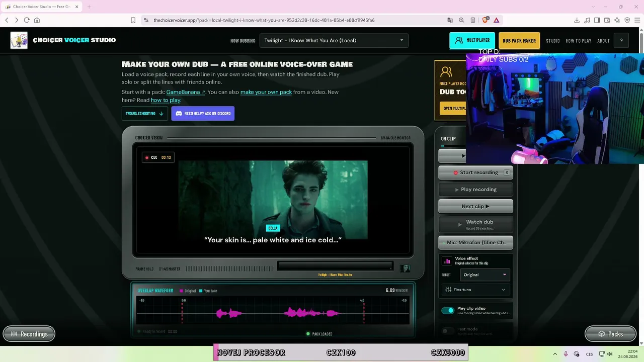Open a new browser tab
The width and height of the screenshot is (644, 362).
pos(89,7)
